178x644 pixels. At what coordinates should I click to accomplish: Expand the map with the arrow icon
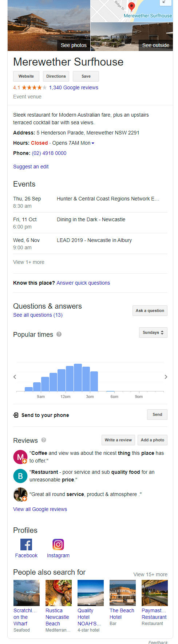[x=165, y=2]
